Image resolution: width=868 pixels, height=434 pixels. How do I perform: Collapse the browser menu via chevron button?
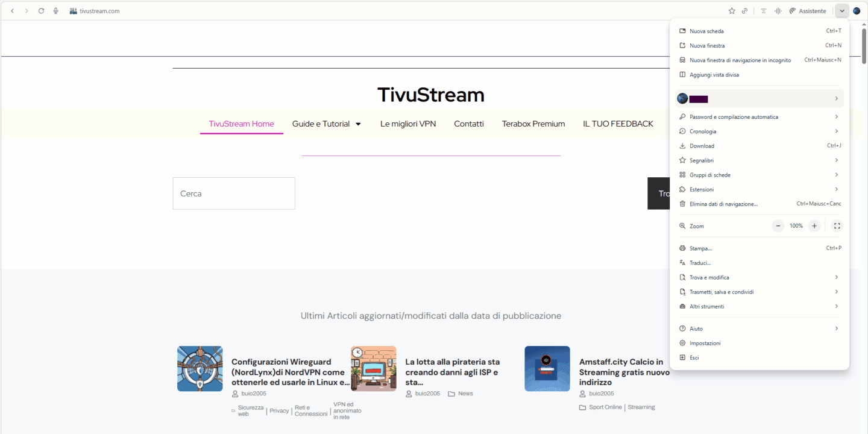pos(842,11)
